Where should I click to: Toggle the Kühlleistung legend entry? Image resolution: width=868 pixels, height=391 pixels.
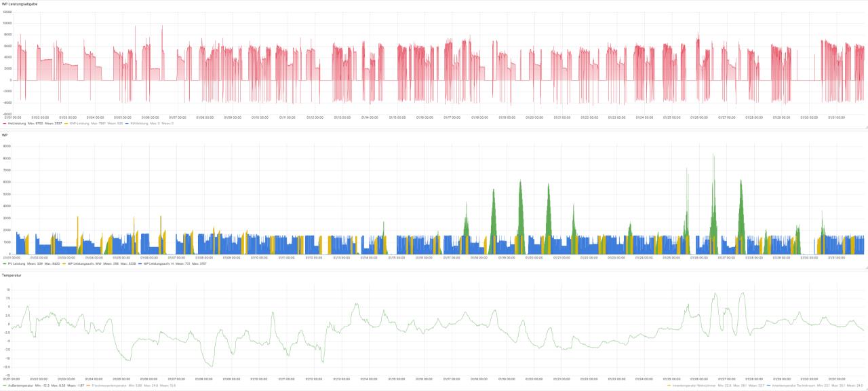pyautogui.click(x=138, y=124)
